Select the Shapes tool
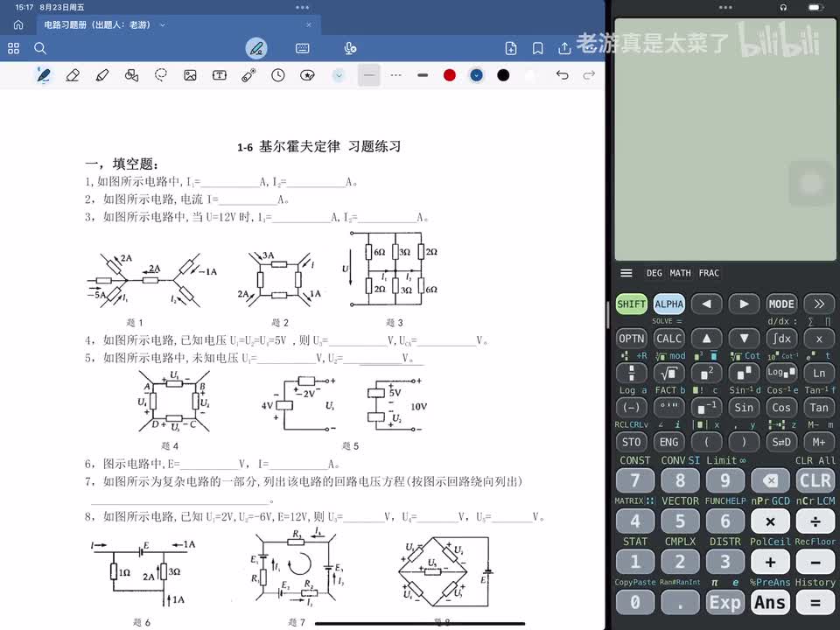This screenshot has width=840, height=630. (x=131, y=75)
